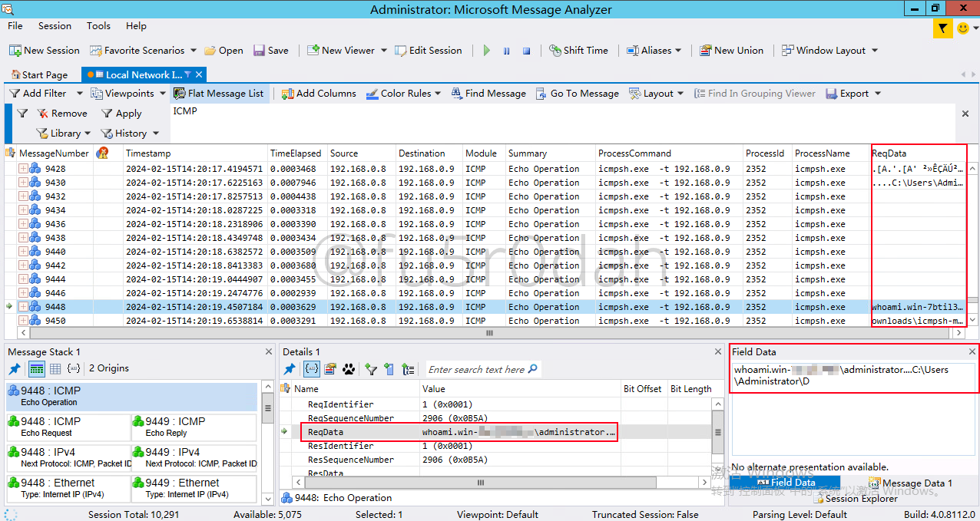980x521 pixels.
Task: Switch to the Start Page tab
Action: pyautogui.click(x=39, y=74)
